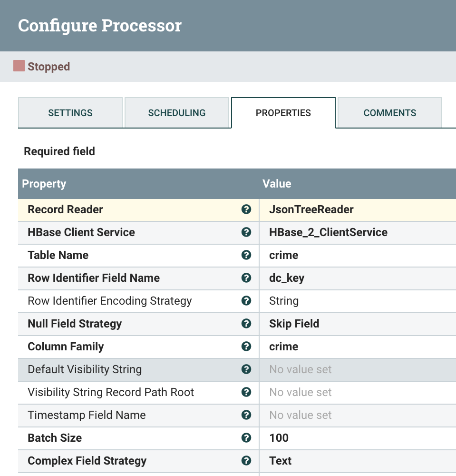Open the Comments tab
The height and width of the screenshot is (476, 456).
(390, 113)
